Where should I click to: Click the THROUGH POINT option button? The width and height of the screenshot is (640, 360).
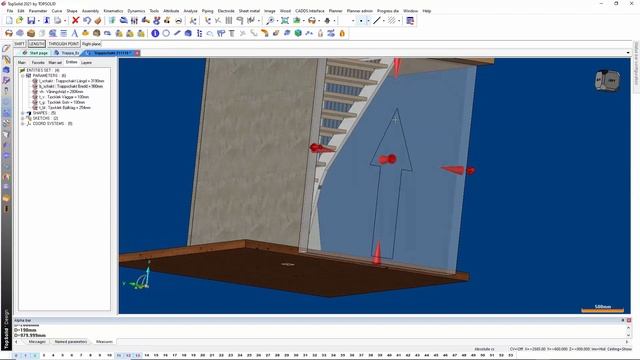pos(63,44)
